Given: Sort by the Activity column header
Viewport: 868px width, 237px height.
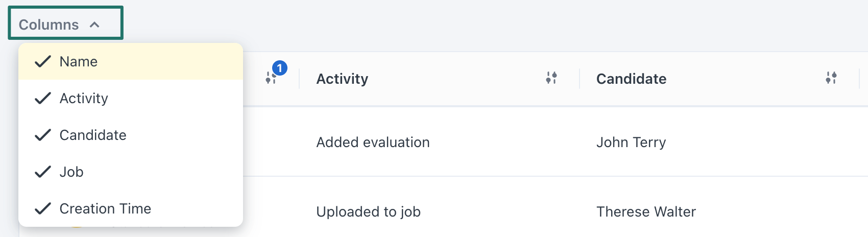Looking at the screenshot, I should [x=342, y=79].
